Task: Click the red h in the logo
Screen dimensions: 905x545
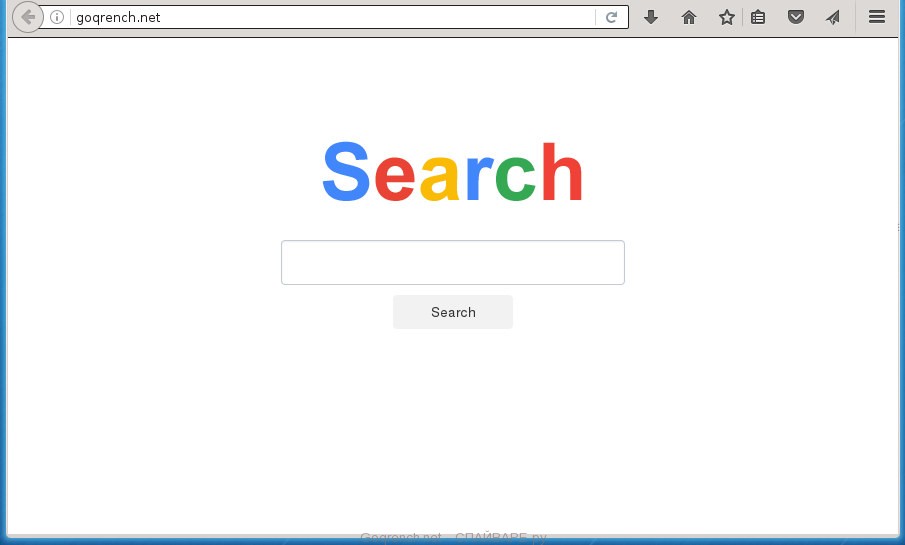Action: [x=562, y=171]
